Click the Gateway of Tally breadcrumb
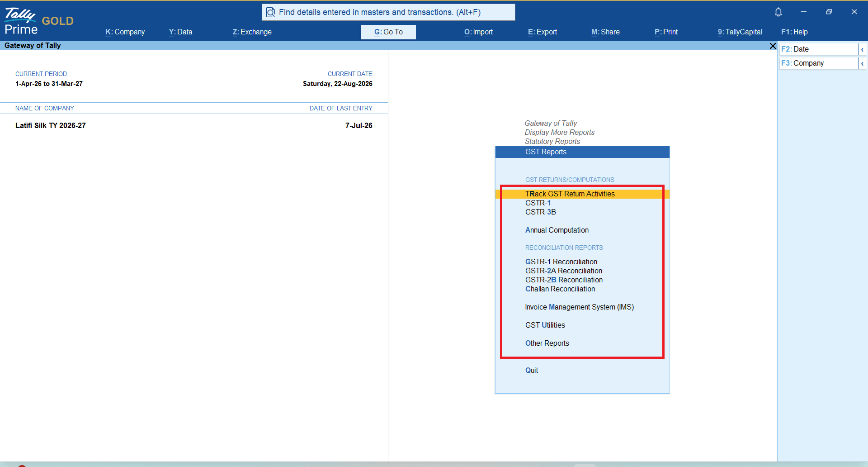Screen dimensions: 868x467 [x=551, y=124]
